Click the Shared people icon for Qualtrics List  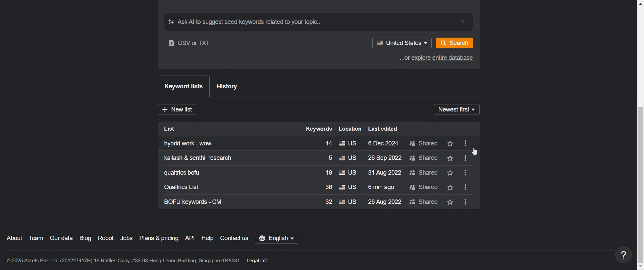tap(413, 187)
